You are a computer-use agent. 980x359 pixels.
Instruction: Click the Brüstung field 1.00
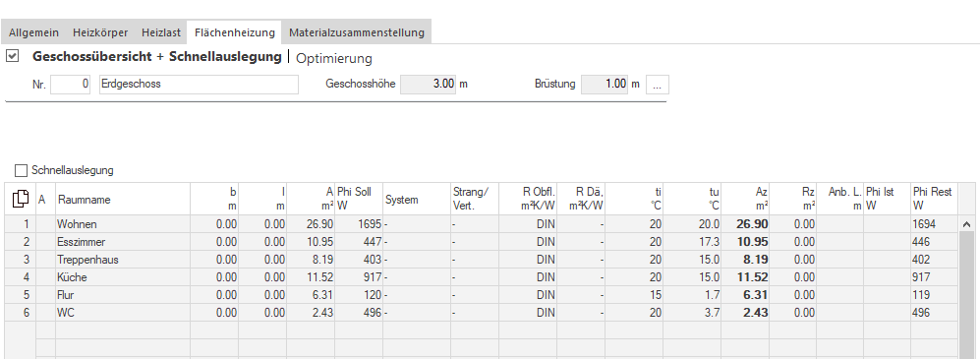coord(605,84)
